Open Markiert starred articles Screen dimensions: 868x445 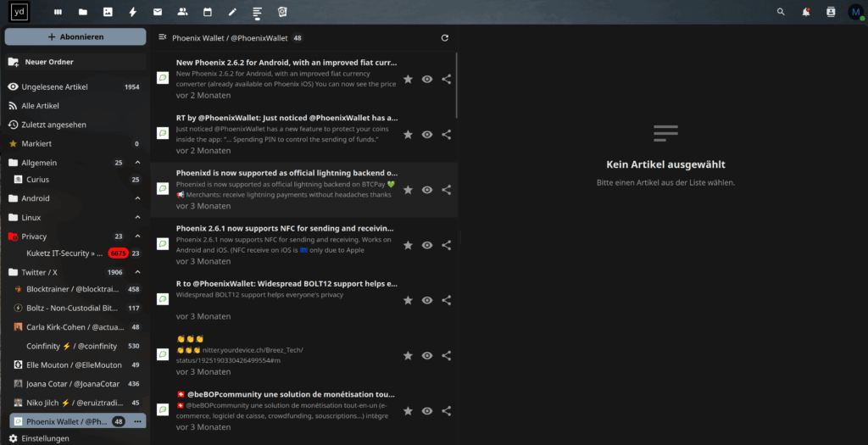(x=75, y=144)
